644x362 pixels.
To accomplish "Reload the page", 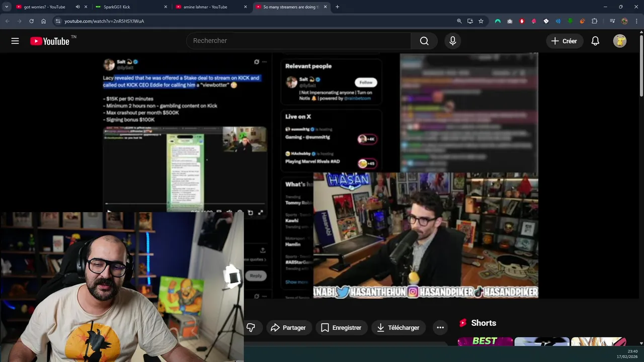I will coord(31,21).
